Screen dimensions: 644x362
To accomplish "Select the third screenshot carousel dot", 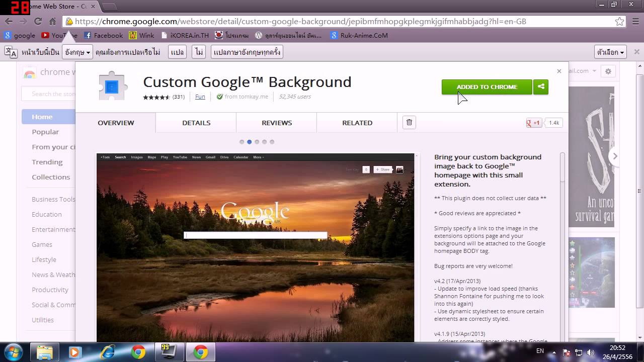I will click(x=257, y=142).
